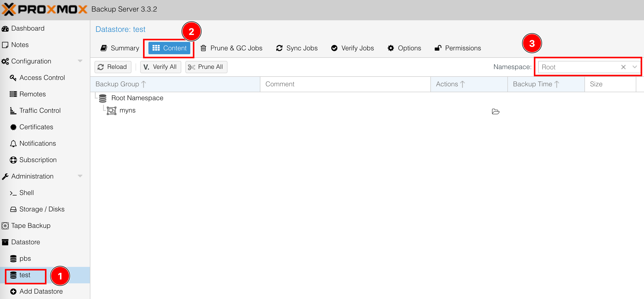Click the Prune All button

(x=206, y=67)
